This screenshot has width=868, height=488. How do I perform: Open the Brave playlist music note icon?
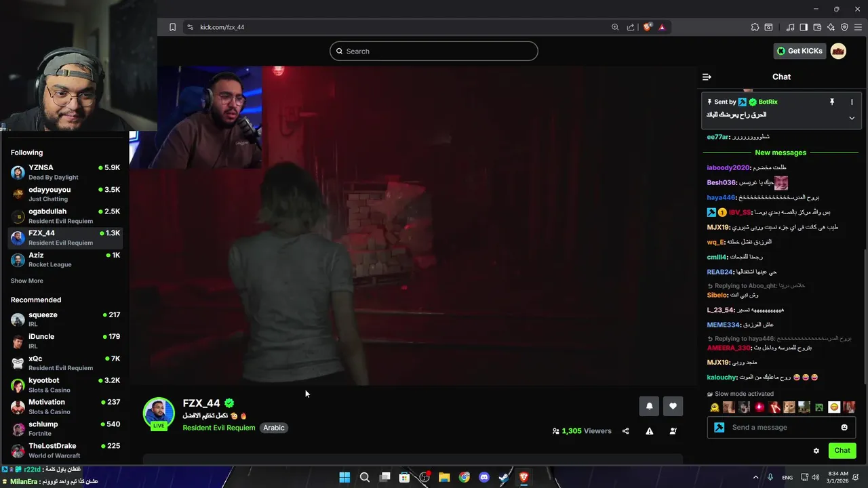coord(790,27)
